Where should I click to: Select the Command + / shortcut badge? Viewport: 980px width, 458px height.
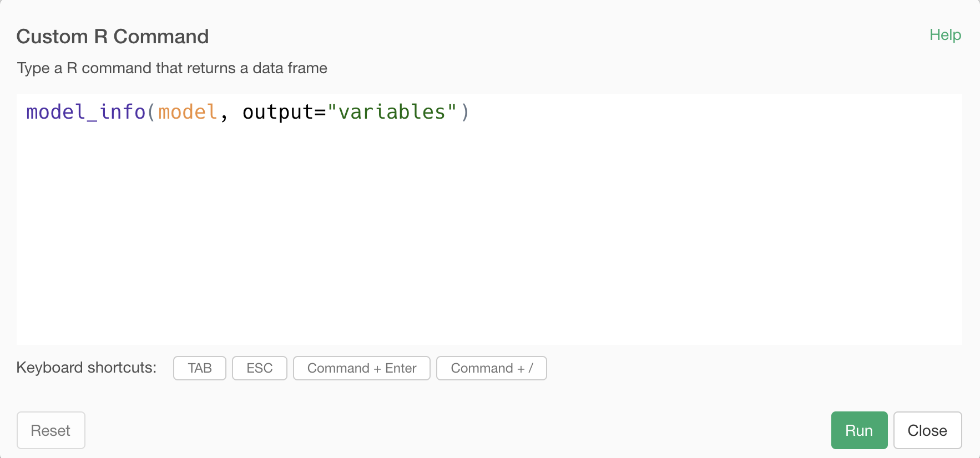click(492, 368)
